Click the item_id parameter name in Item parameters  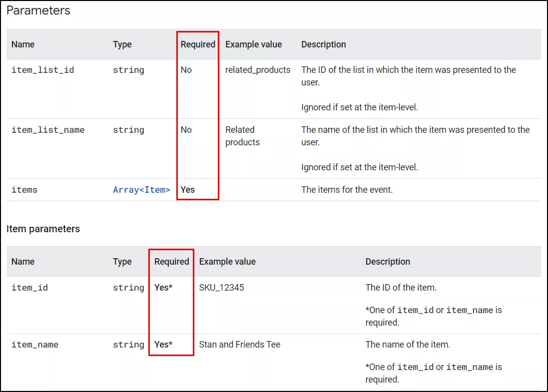[x=29, y=288]
